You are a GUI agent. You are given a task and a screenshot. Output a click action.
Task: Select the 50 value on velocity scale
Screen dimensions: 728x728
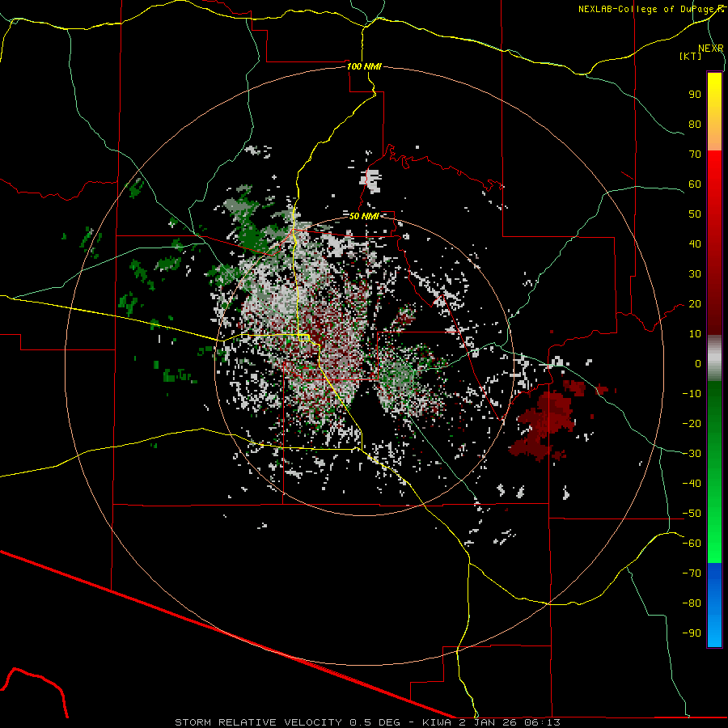tap(695, 214)
